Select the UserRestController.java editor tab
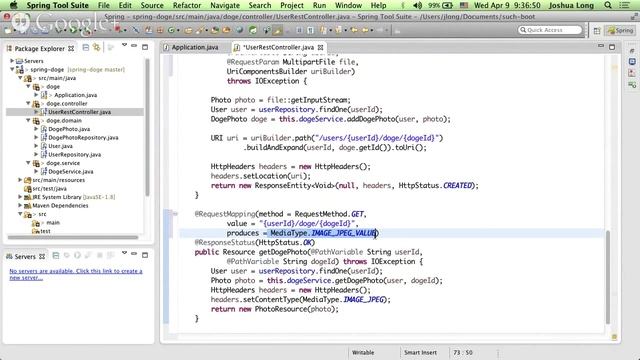 click(278, 47)
